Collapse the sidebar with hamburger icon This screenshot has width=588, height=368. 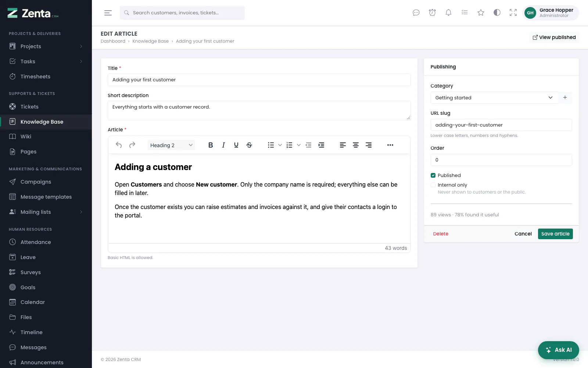click(108, 13)
